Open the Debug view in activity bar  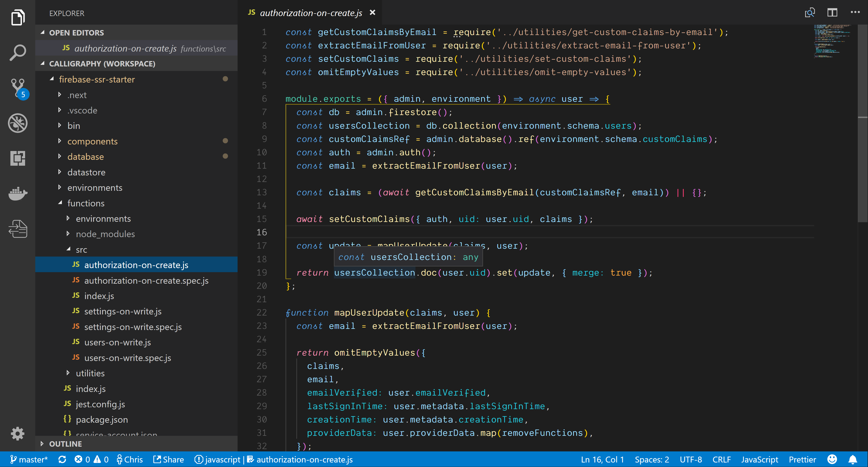[18, 123]
